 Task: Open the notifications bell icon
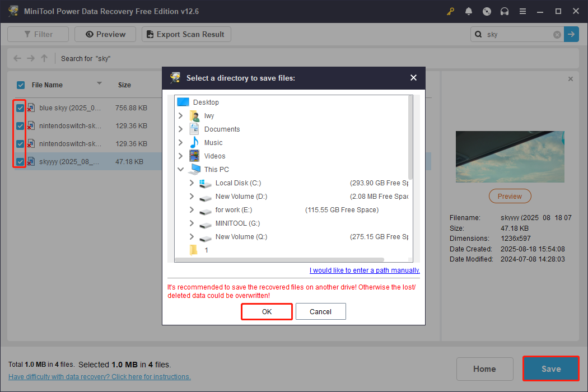(x=469, y=11)
